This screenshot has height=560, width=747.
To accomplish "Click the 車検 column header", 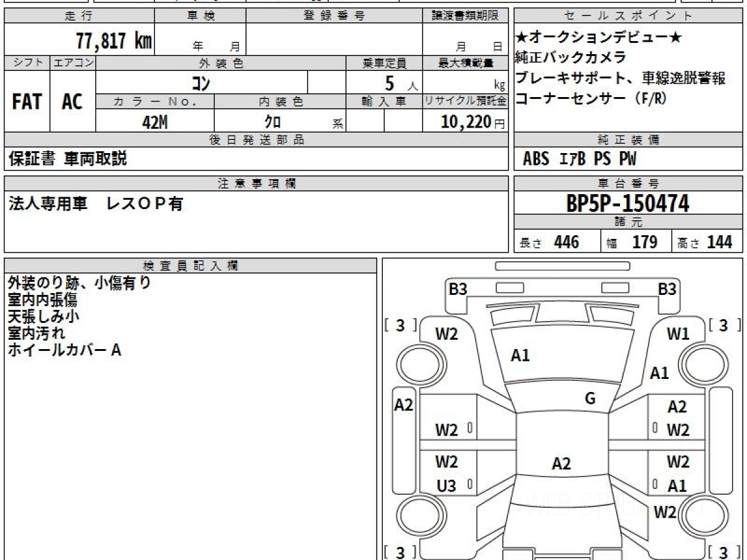I will click(x=200, y=16).
